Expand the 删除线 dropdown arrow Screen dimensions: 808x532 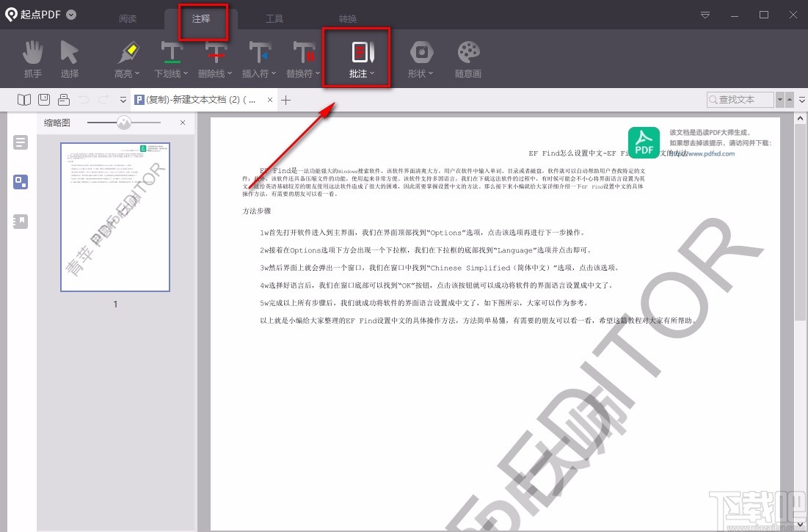click(x=229, y=73)
